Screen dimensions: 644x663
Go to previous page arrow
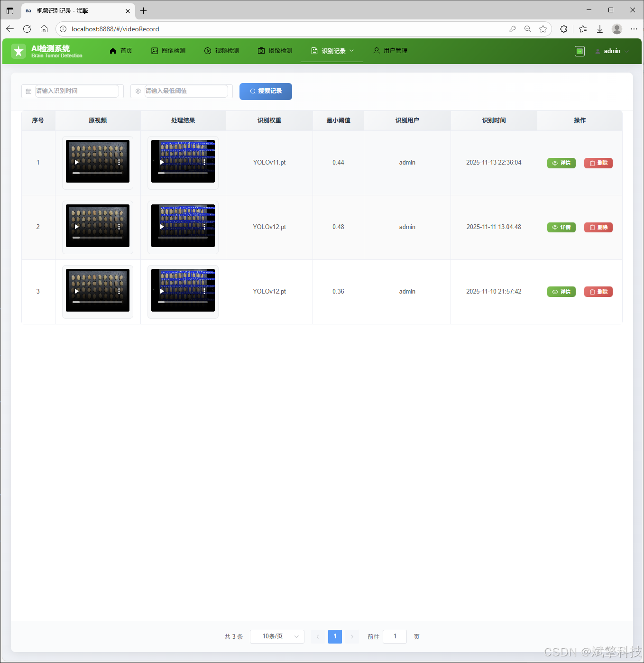(x=318, y=636)
